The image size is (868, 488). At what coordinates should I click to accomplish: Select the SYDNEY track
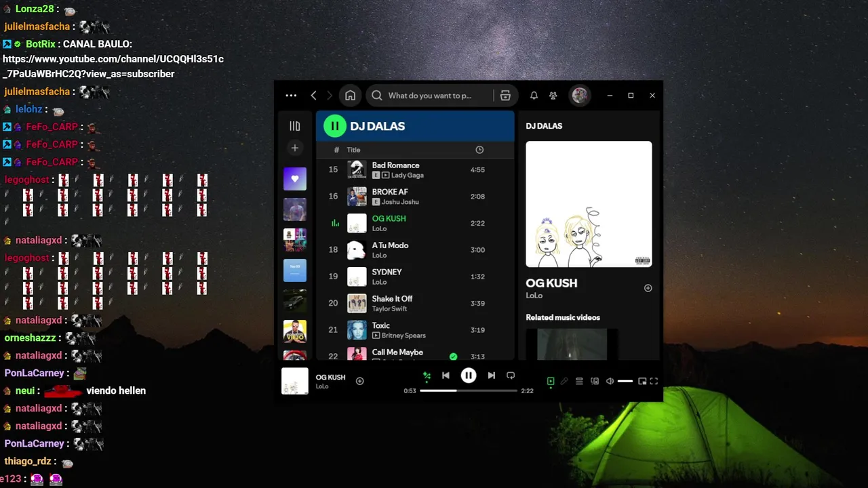tap(415, 277)
